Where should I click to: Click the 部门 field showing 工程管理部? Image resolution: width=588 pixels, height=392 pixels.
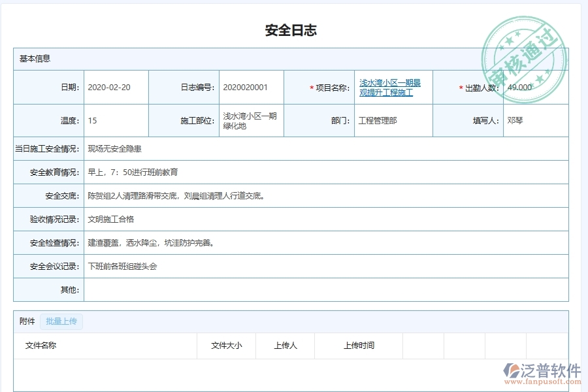point(392,120)
